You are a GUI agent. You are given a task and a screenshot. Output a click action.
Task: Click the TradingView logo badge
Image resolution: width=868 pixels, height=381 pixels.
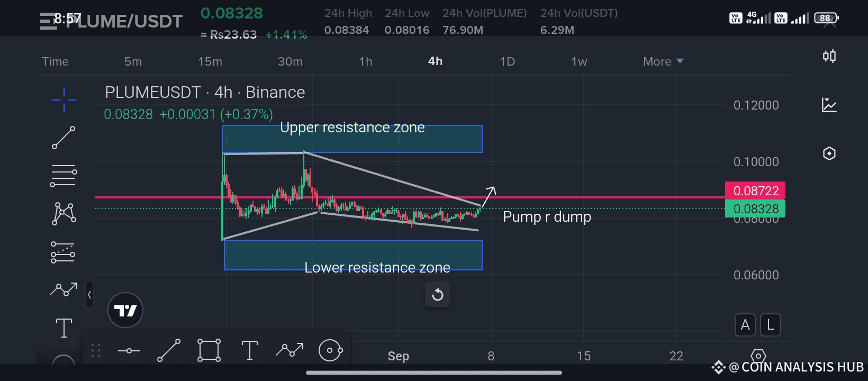coord(125,310)
